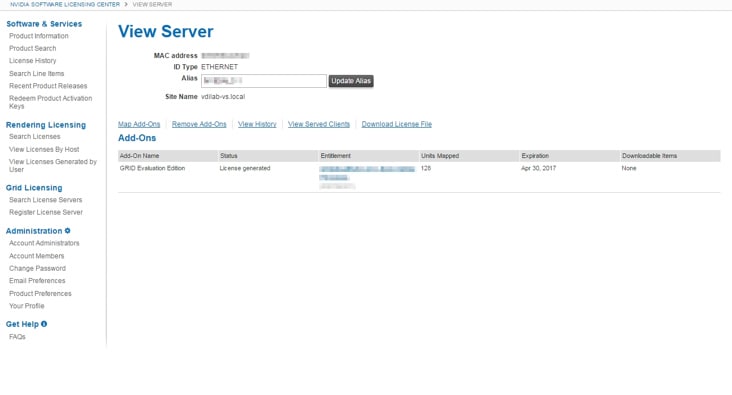The height and width of the screenshot is (395, 732).
Task: Click the Administration gear icon
Action: pyautogui.click(x=68, y=231)
